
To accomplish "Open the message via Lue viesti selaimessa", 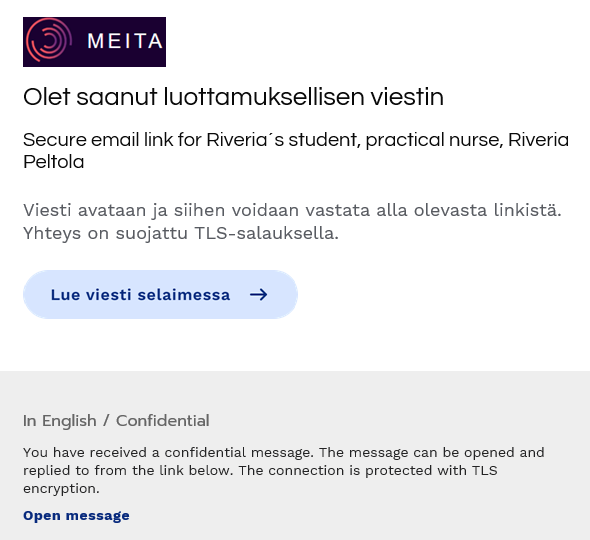I will coord(160,295).
